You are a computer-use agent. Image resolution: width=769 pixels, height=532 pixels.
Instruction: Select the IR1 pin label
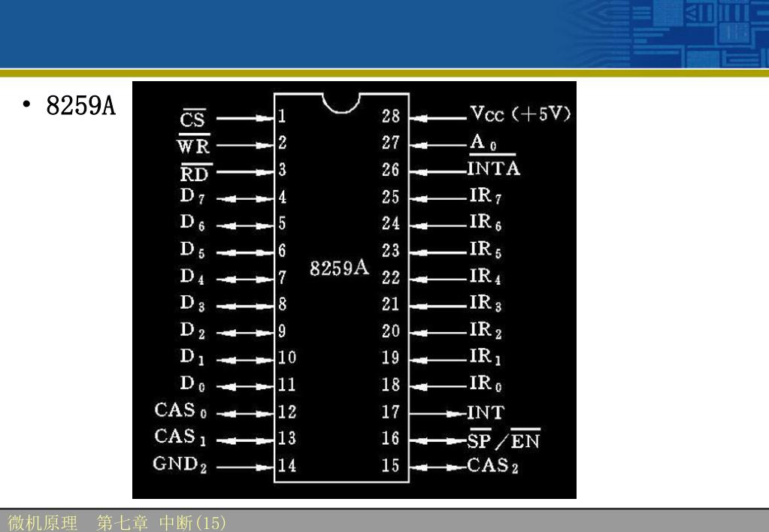486,357
